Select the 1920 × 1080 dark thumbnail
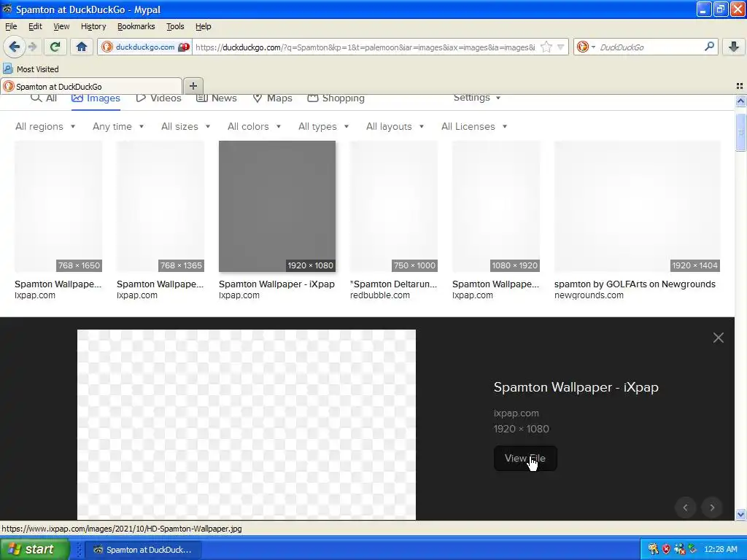 coord(276,206)
